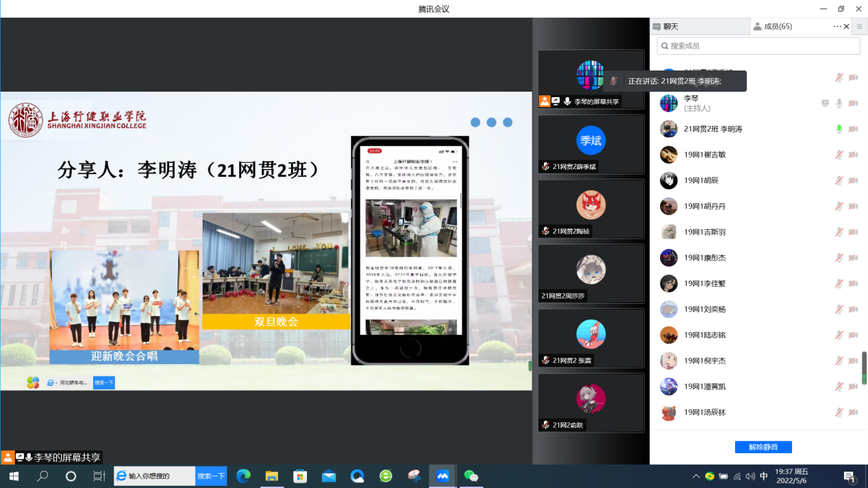The image size is (868, 488).
Task: Click the camera icon for 19网1崔吉敏
Action: 853,155
